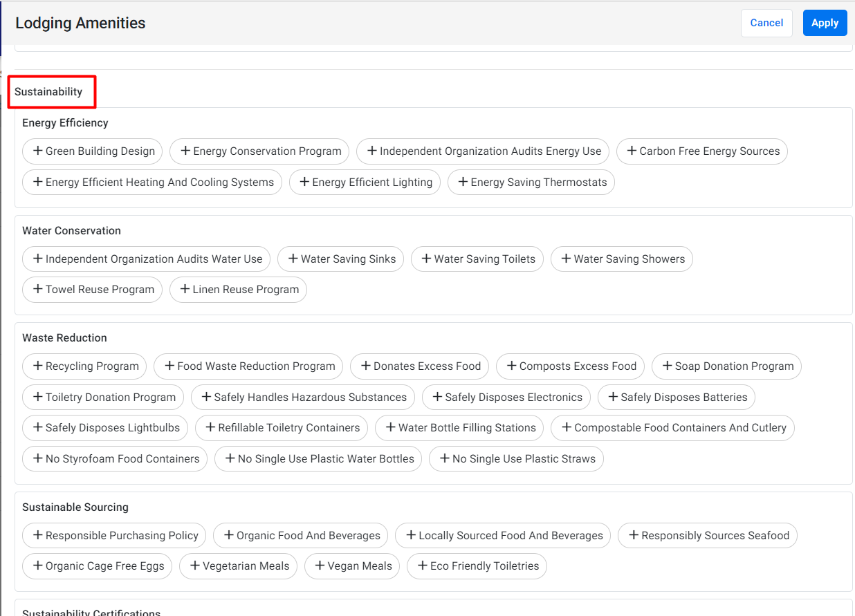The height and width of the screenshot is (616, 855).
Task: Click the Water Conservation heading
Action: 71,231
